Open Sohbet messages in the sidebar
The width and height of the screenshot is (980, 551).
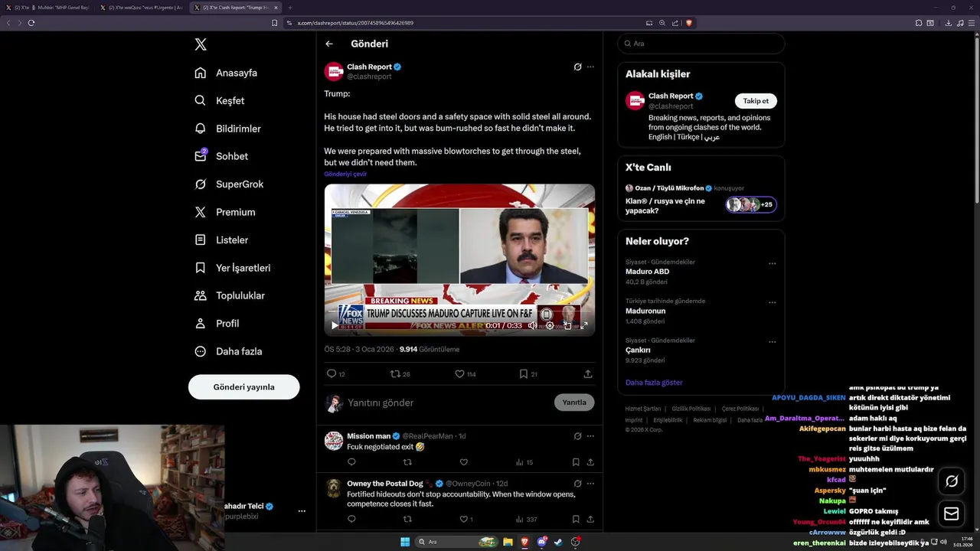221,156
